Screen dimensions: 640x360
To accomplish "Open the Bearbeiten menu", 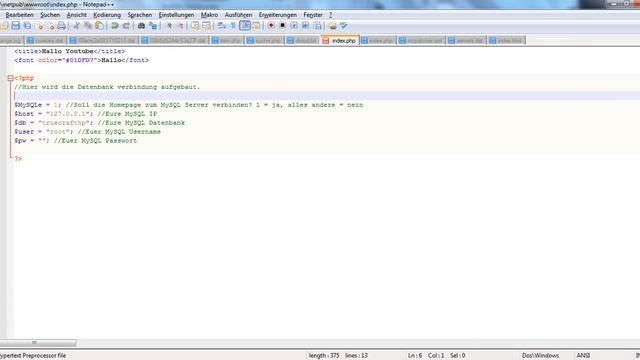I will (x=19, y=15).
